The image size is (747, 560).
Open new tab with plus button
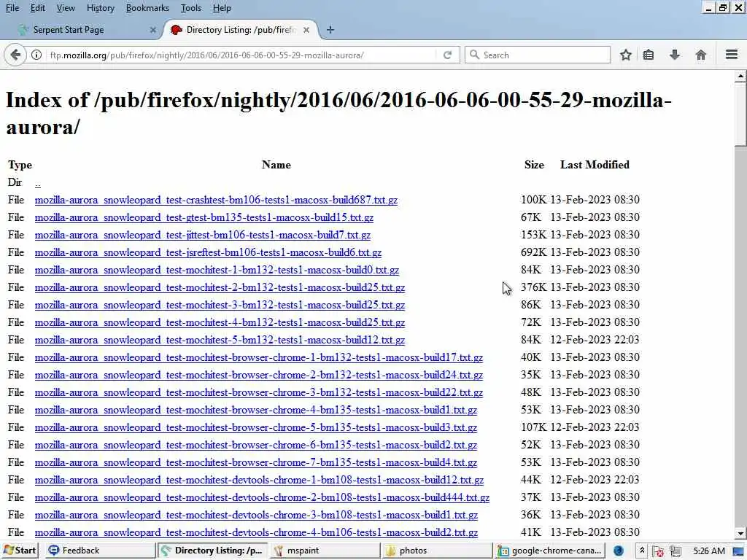(x=330, y=30)
